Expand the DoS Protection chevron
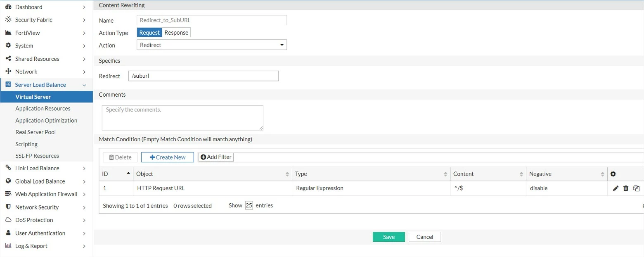Viewport: 644px width, 257px height. [84, 220]
